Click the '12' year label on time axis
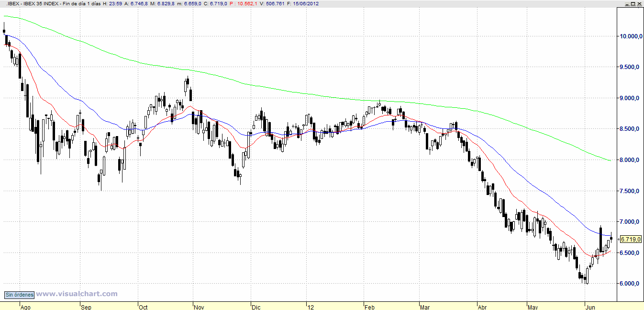 311,307
